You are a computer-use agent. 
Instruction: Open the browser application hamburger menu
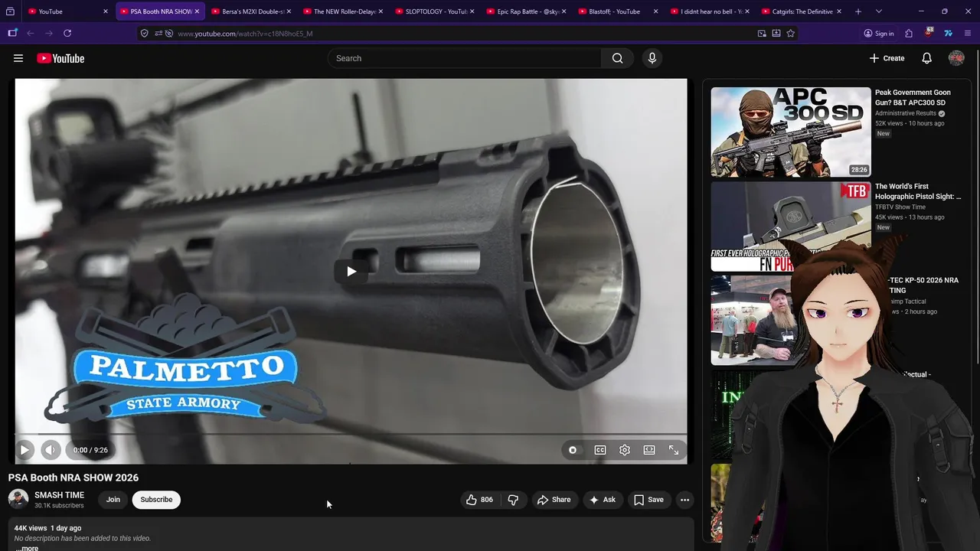968,33
